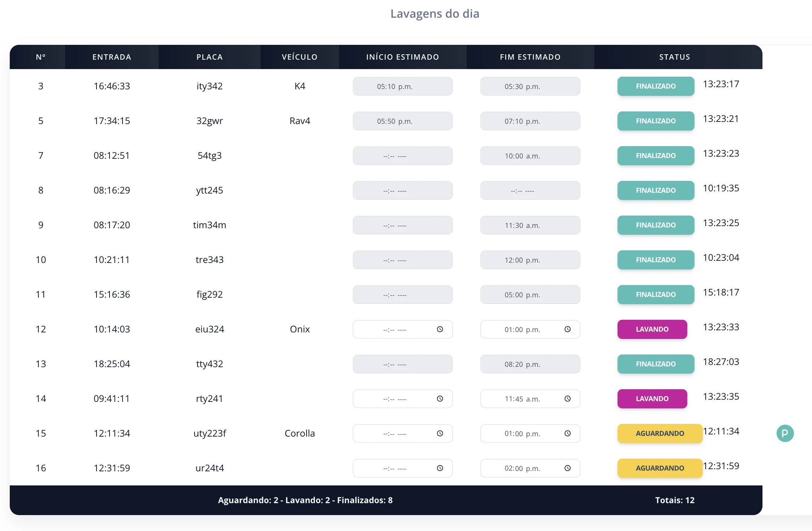
Task: Click status time 10:19:35
Action: tap(721, 188)
